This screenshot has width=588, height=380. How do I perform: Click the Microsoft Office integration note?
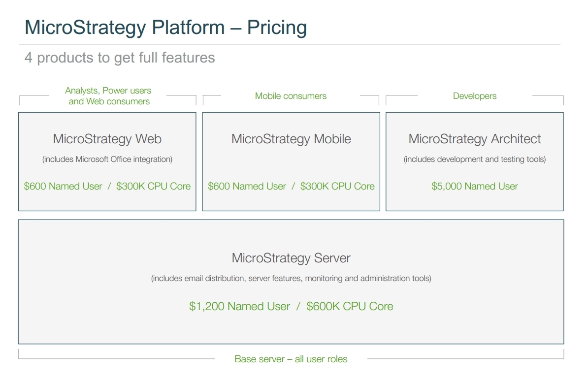coord(107,159)
